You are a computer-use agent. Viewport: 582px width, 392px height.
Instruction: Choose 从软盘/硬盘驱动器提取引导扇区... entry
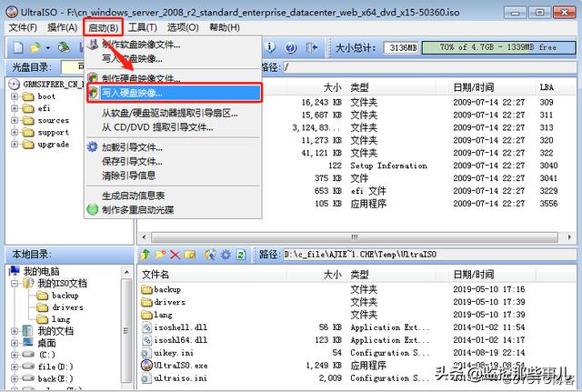(173, 113)
